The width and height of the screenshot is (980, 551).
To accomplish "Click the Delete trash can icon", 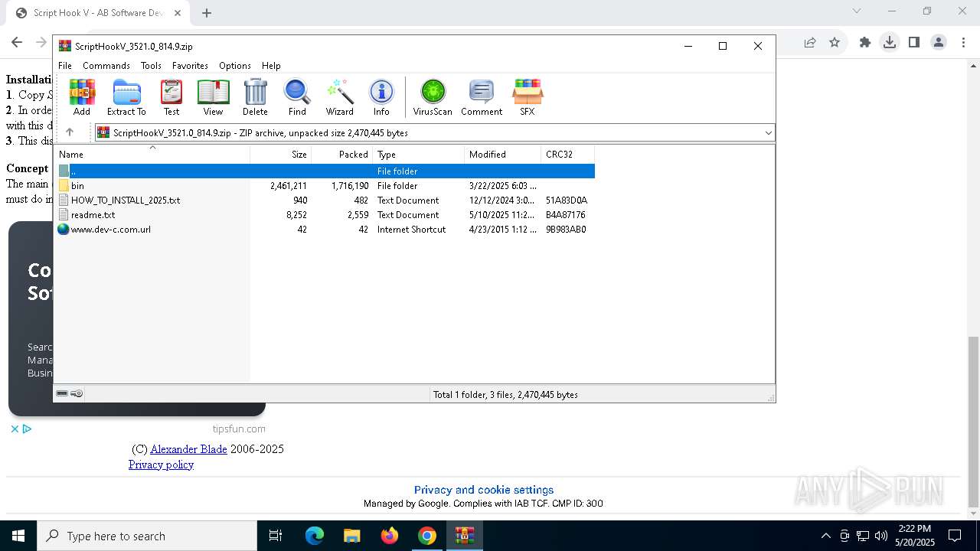I will coord(255,97).
